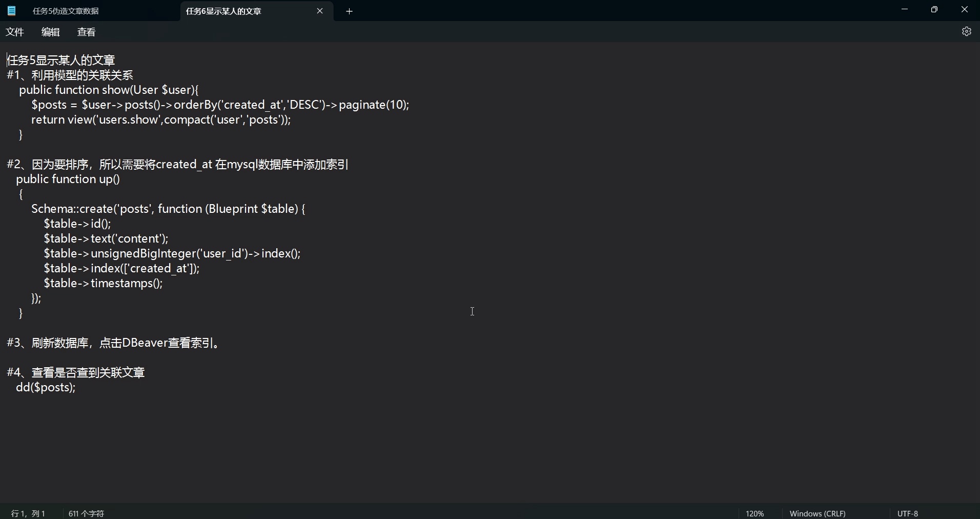
Task: Click the 611个字符 character count display
Action: (x=86, y=513)
